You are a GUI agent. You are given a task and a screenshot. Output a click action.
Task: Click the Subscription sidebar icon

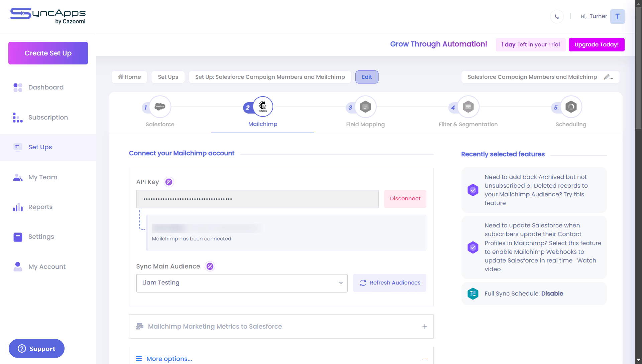click(x=18, y=118)
